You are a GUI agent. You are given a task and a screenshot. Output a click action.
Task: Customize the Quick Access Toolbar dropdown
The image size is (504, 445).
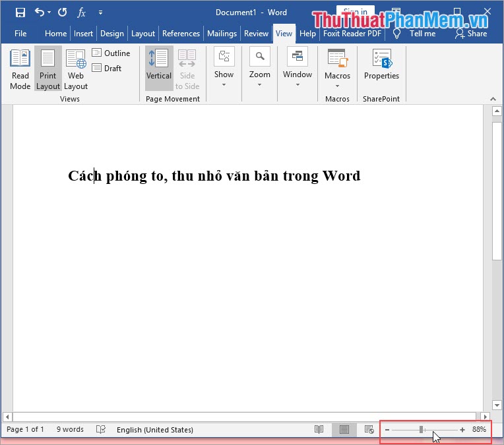pyautogui.click(x=101, y=13)
